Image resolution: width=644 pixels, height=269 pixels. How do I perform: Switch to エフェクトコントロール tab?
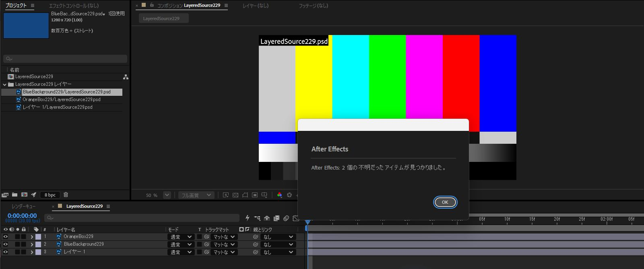[74, 6]
